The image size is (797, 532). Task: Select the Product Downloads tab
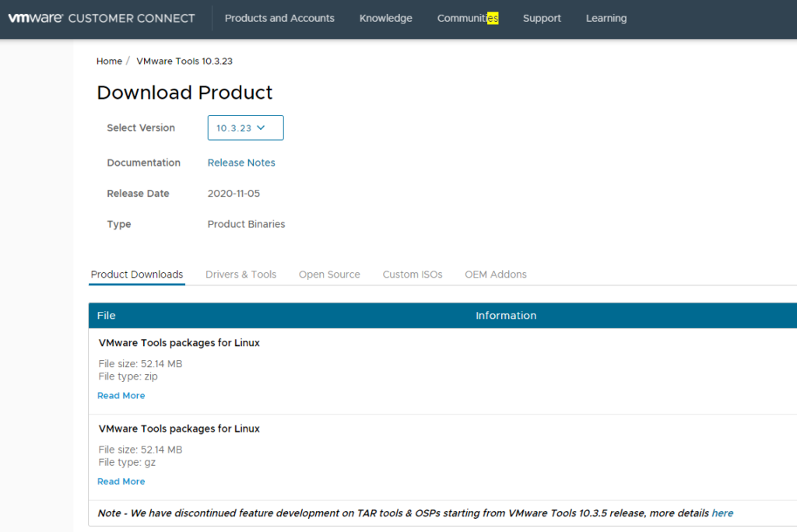[x=137, y=275]
